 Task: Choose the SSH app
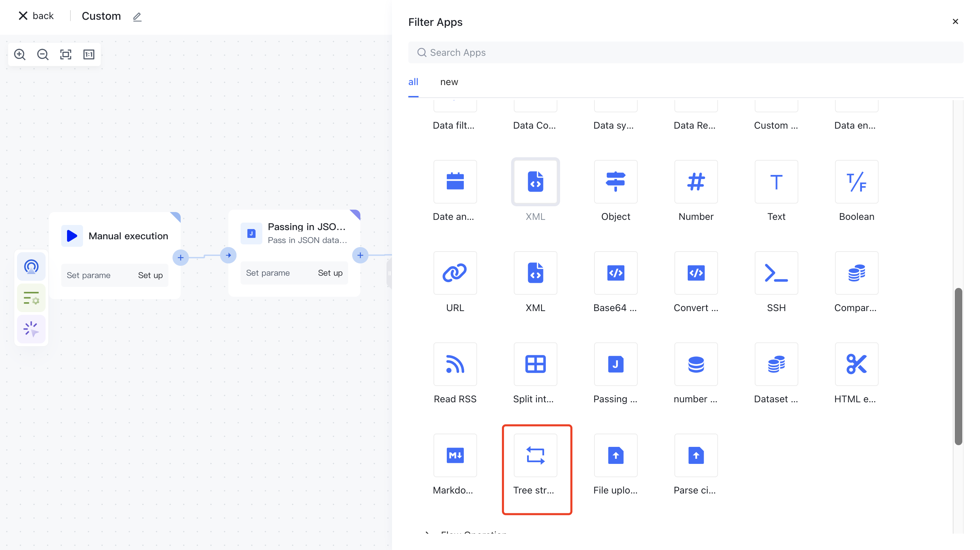click(x=776, y=273)
